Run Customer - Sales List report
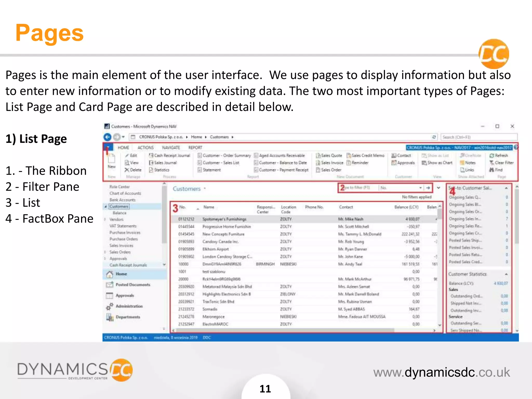The width and height of the screenshot is (532, 399). [x=218, y=163]
